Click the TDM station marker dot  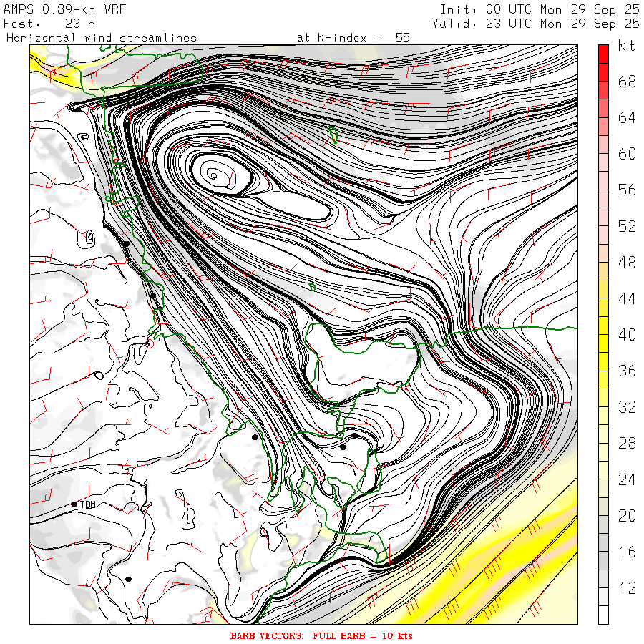[x=74, y=504]
